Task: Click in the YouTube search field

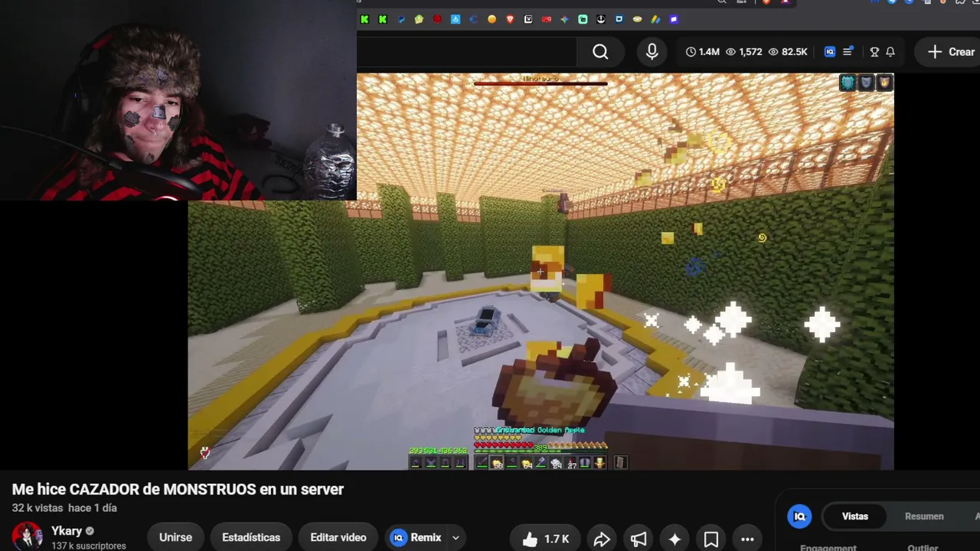Action: coord(466,52)
